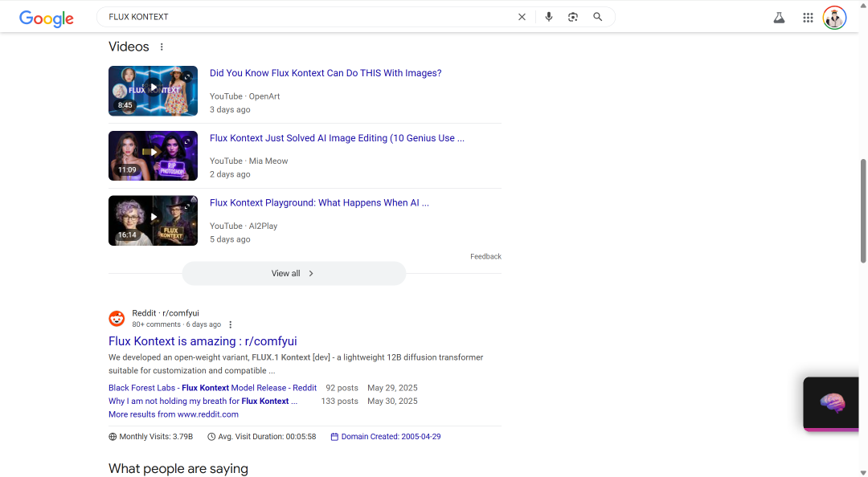
Task: Click 'More results from www.reddit.com'
Action: [174, 414]
